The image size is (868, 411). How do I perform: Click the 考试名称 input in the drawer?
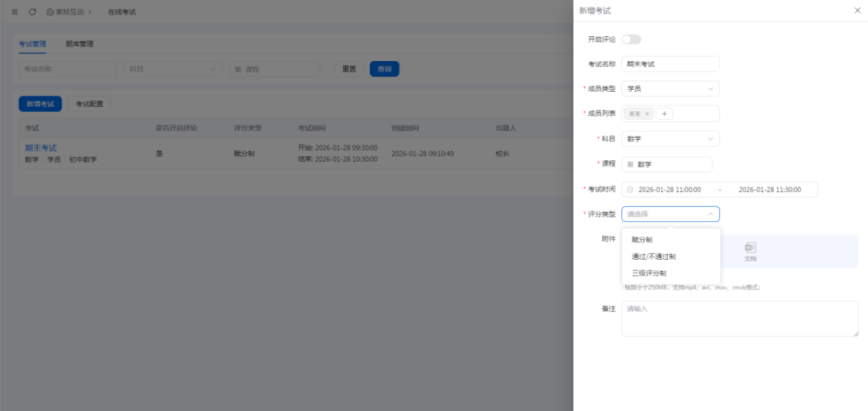(670, 64)
